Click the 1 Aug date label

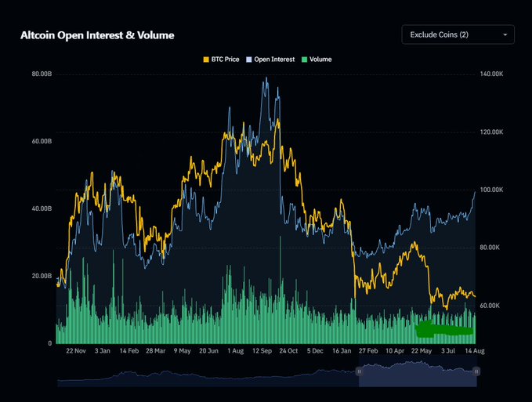[x=236, y=351]
